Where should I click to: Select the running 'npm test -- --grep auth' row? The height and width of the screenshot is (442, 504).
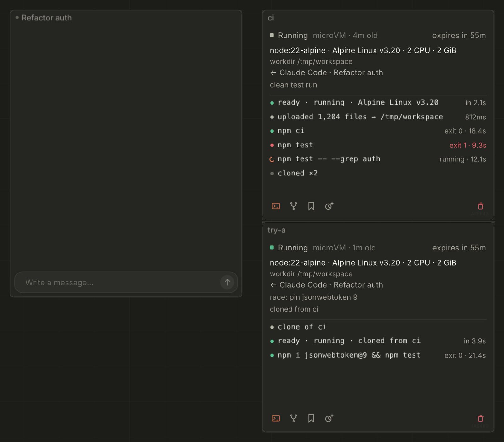(378, 159)
